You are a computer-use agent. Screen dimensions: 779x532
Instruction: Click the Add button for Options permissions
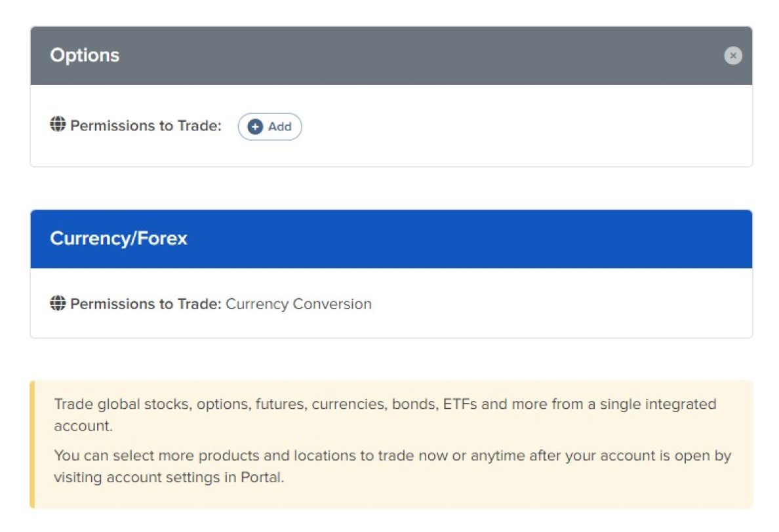click(270, 126)
